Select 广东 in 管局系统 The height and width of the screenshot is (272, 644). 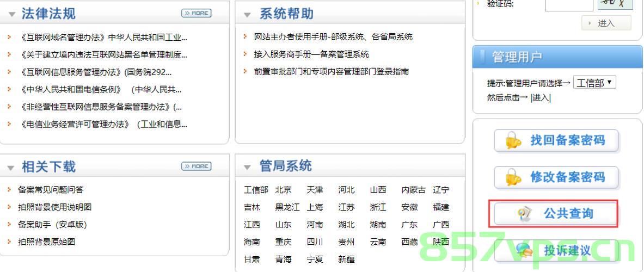coord(409,225)
